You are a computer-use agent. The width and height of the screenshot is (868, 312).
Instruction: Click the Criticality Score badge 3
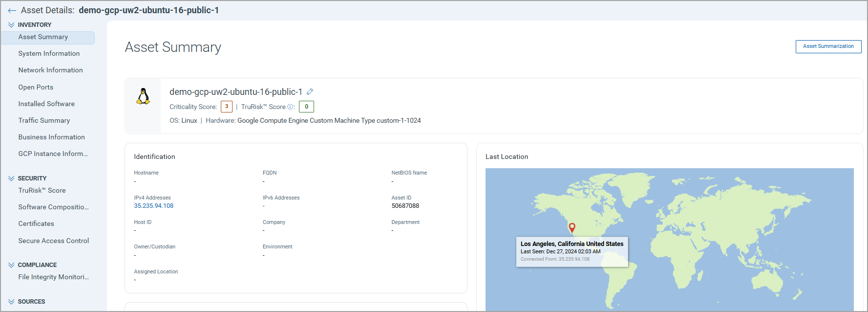pyautogui.click(x=227, y=107)
